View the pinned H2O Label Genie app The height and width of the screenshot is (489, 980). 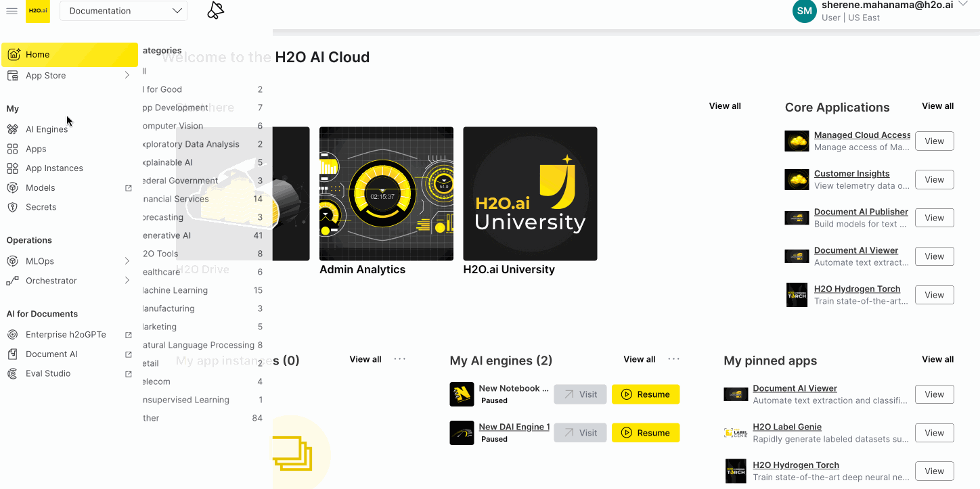pos(935,433)
